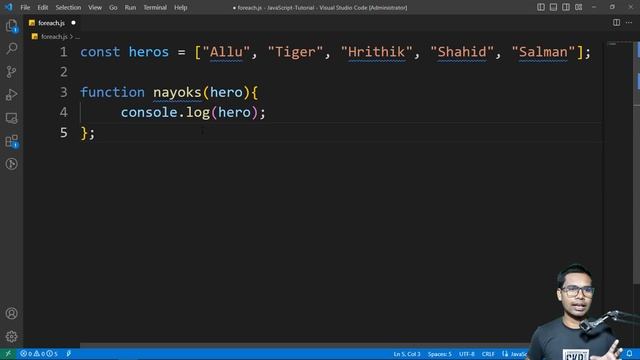Open the Search view icon
Screen dimensions: 640x360
pyautogui.click(x=11, y=49)
